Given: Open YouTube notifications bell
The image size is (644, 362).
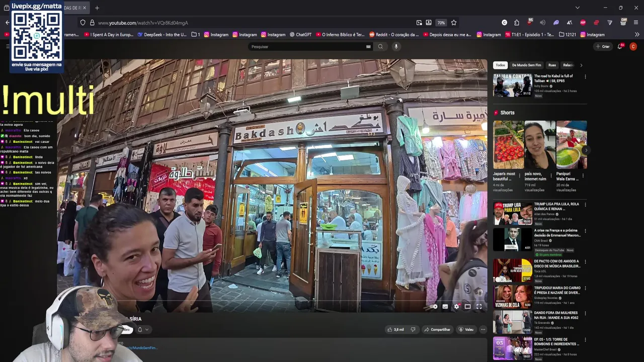Looking at the screenshot, I should [x=620, y=47].
